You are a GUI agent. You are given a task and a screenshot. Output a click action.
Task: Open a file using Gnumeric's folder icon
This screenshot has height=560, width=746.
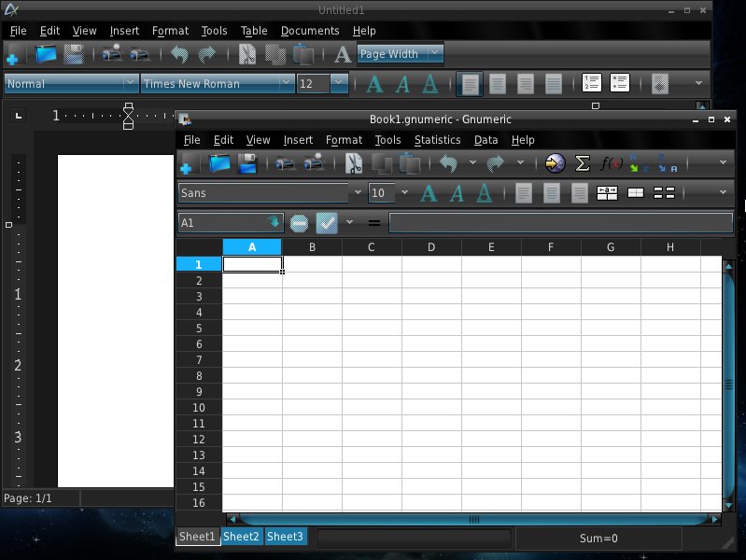(219, 163)
